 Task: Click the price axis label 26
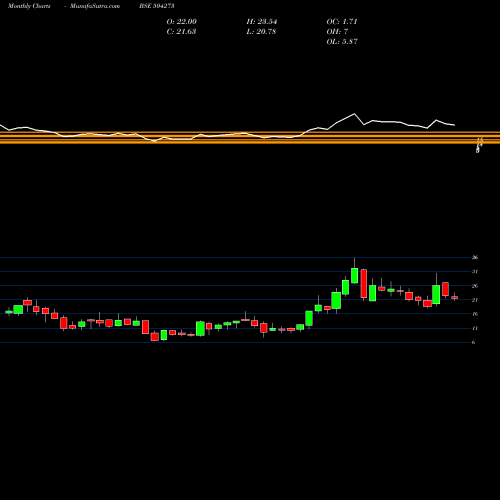click(475, 286)
